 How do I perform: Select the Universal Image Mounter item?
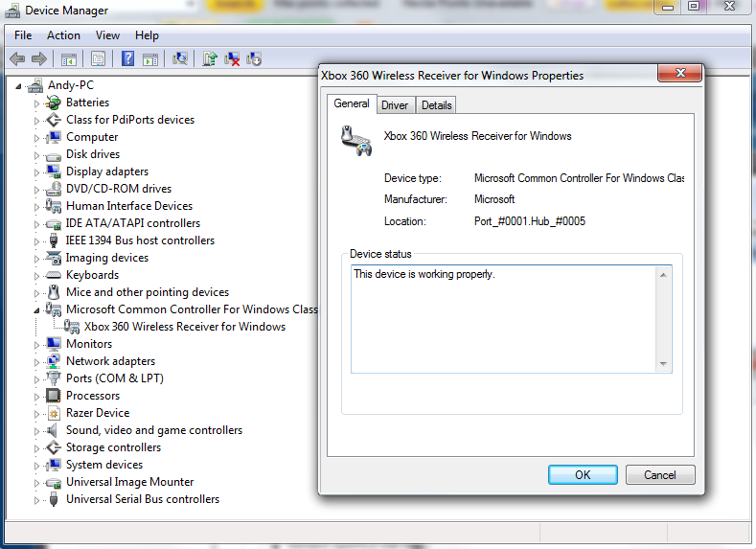pyautogui.click(x=129, y=482)
